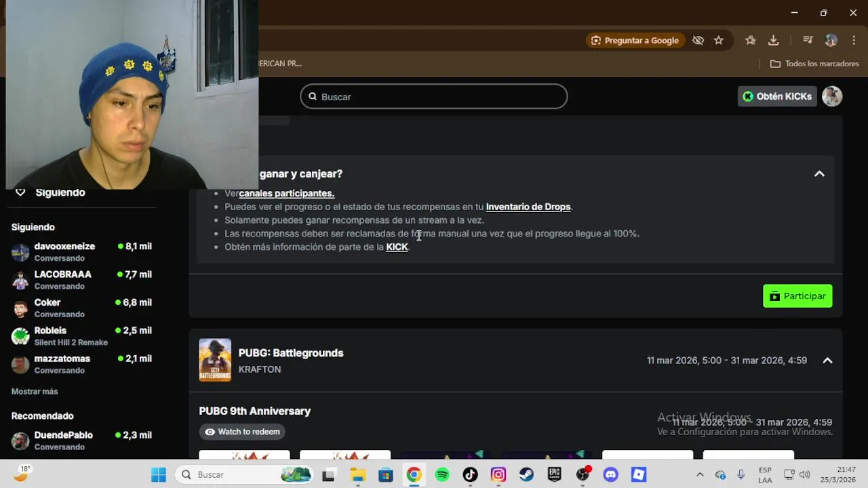Click the Preguntar a Google lens button

click(634, 41)
